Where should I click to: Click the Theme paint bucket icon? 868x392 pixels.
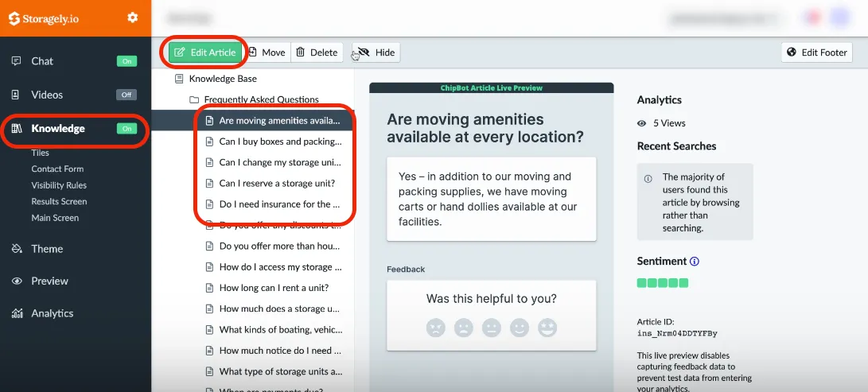click(x=17, y=249)
